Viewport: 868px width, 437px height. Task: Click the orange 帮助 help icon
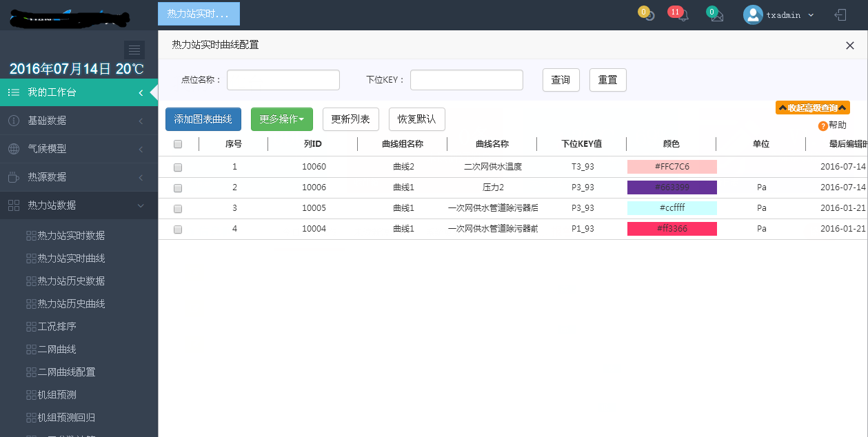(822, 125)
